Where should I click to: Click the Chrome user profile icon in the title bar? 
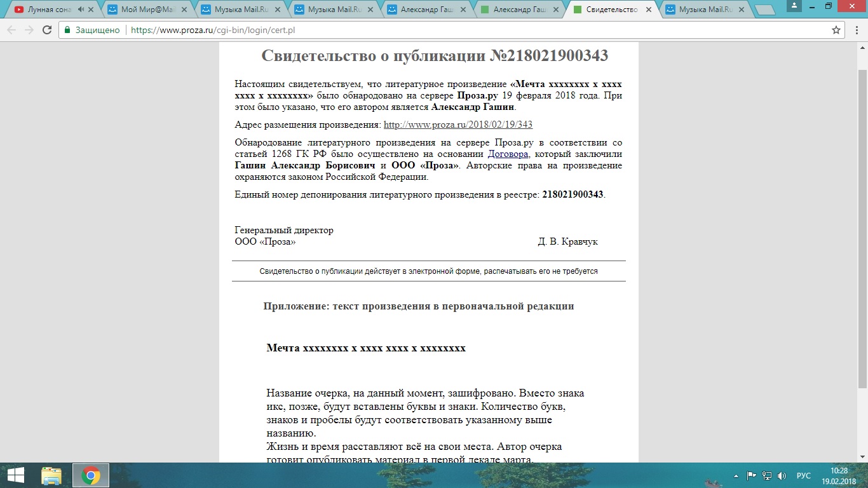click(x=793, y=5)
